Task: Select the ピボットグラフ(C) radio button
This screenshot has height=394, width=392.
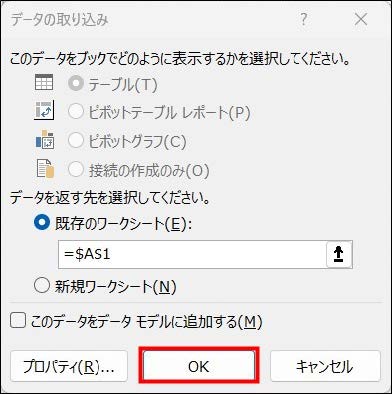Action: click(76, 141)
